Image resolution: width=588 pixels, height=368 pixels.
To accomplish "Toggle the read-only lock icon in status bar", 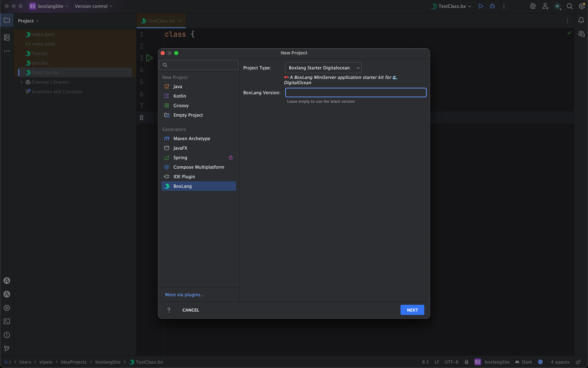I will [578, 362].
